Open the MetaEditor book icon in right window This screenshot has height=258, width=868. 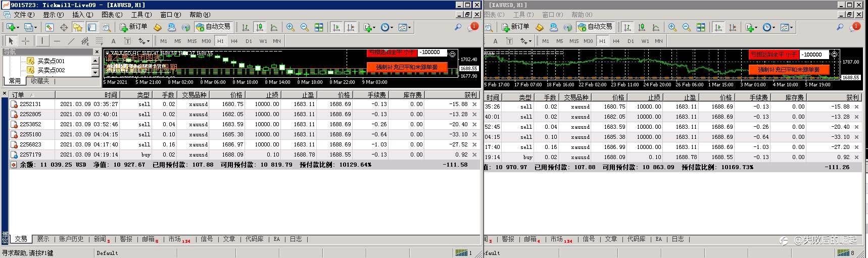tap(540, 27)
